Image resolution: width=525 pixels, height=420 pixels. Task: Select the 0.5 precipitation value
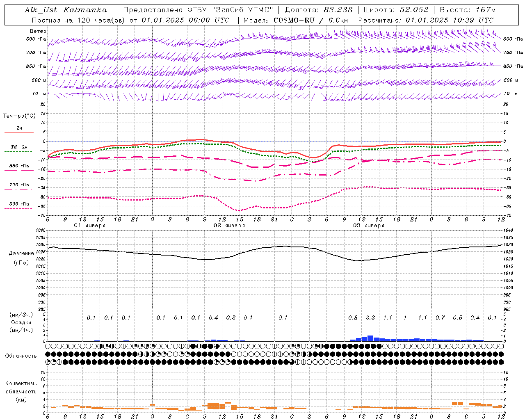[x=458, y=318]
